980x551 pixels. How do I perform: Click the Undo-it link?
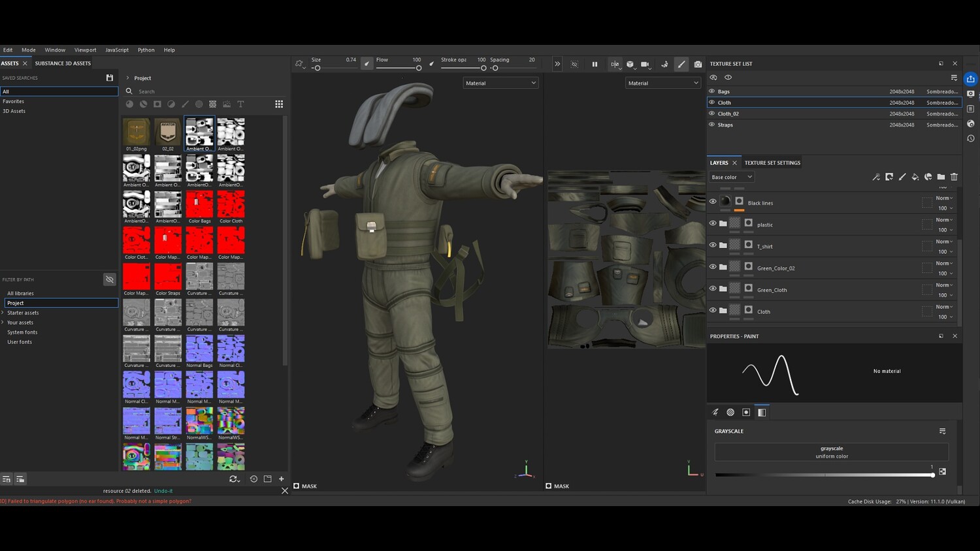coord(163,491)
